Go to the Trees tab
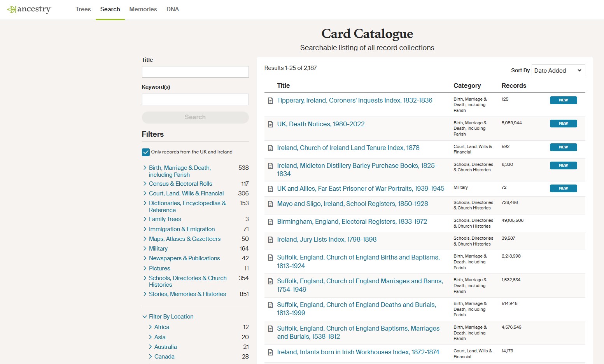604x364 pixels. point(83,9)
